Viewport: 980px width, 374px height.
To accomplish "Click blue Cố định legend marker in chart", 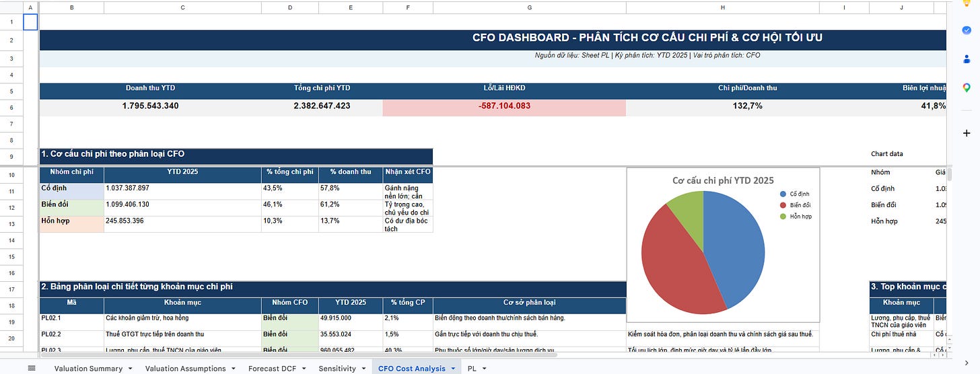I will [x=783, y=193].
